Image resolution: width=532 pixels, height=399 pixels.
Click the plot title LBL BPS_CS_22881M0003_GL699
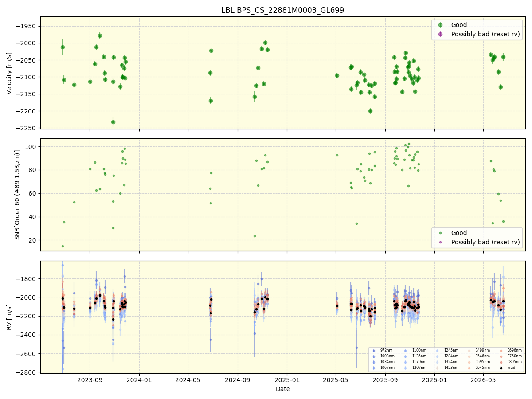[x=282, y=10]
